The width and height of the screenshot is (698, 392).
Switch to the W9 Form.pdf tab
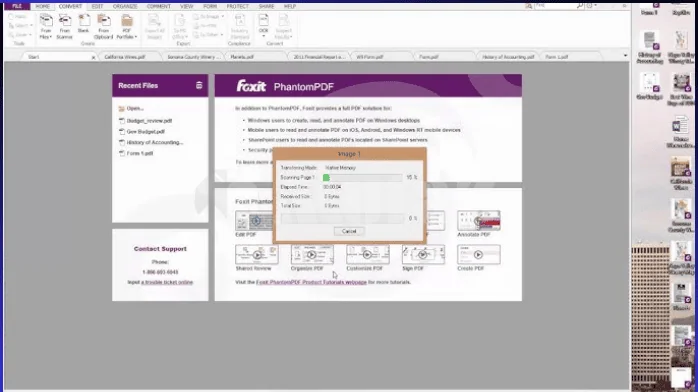point(370,57)
